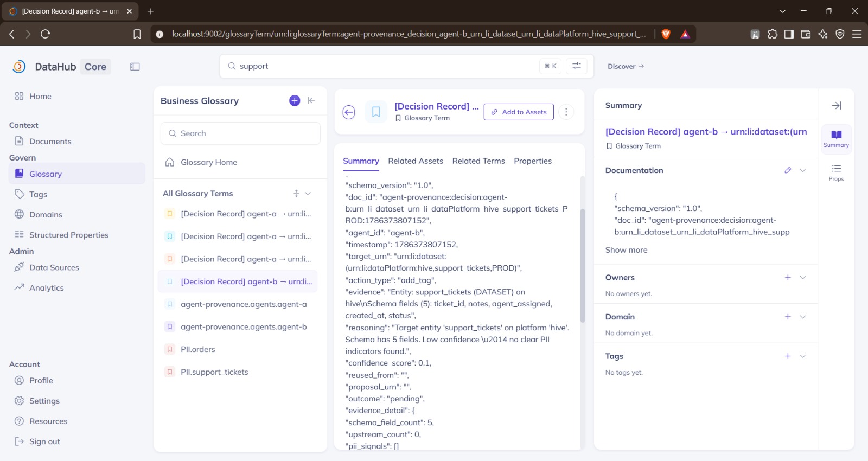Toggle sort order for All Glossary Terms
The image size is (868, 461).
(296, 194)
